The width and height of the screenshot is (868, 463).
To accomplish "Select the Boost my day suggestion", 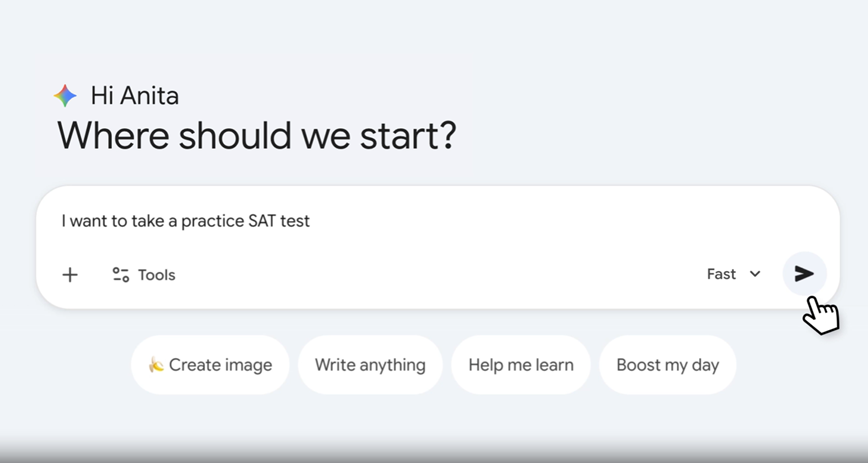I will [667, 365].
